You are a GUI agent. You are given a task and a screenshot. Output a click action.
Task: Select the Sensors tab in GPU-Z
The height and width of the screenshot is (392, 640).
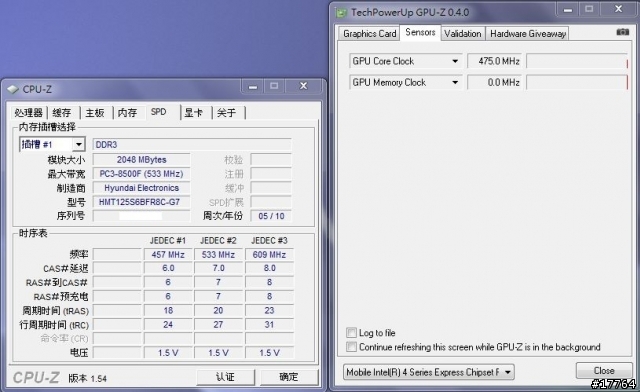click(420, 32)
